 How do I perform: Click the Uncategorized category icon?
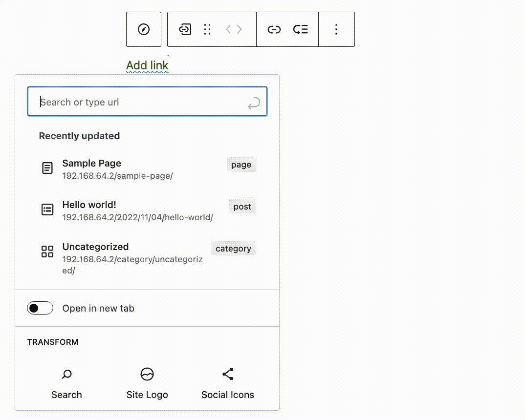[x=47, y=252]
